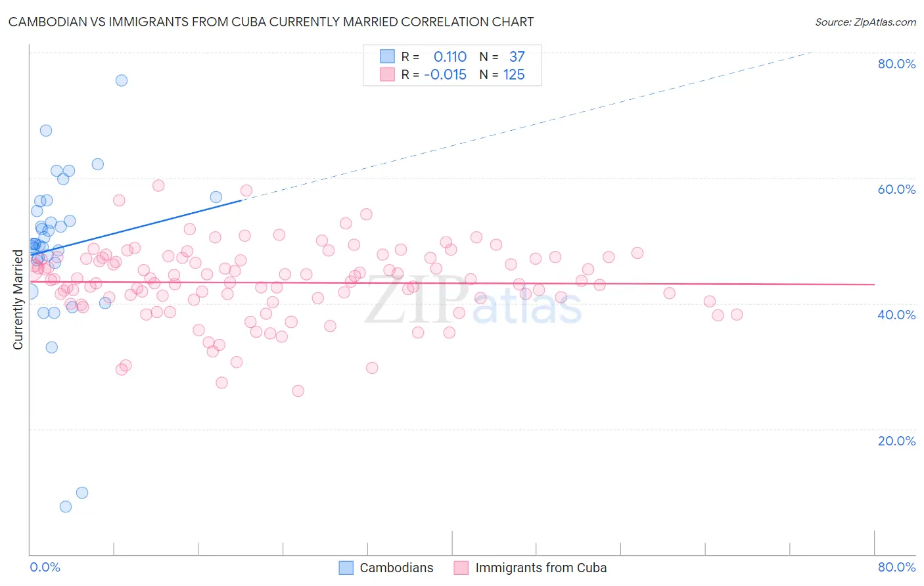
Task: Click the pink swatch next to R = -0.015
Action: click(388, 74)
